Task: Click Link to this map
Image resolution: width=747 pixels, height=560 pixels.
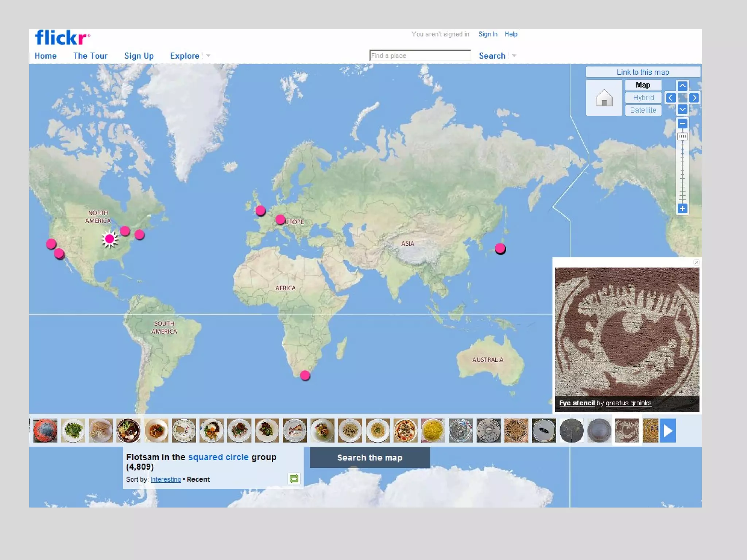Action: tap(643, 72)
